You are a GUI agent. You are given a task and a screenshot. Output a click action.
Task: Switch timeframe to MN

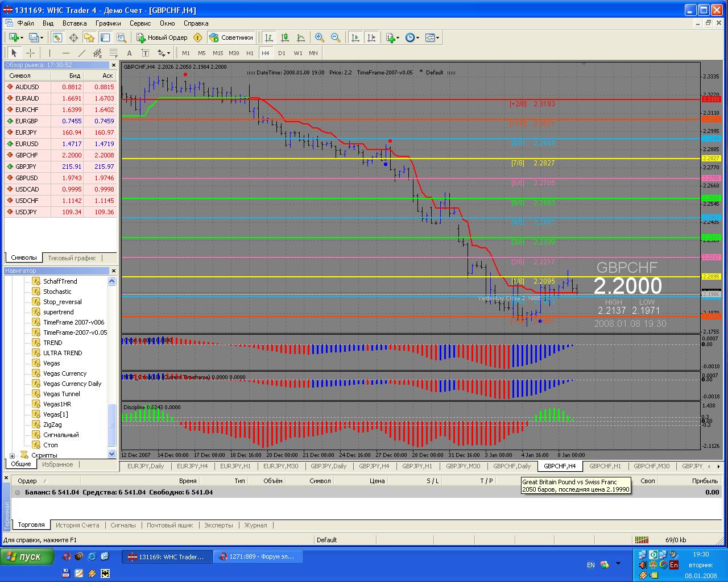[313, 53]
